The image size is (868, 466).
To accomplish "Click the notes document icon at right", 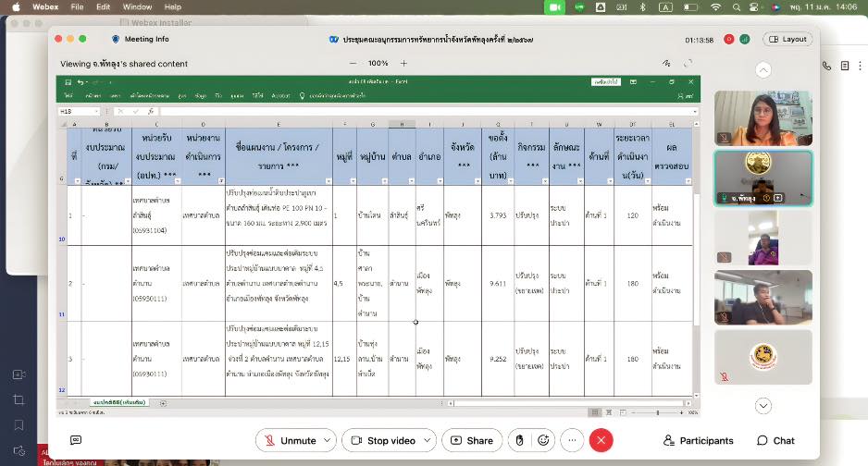I will click(845, 66).
